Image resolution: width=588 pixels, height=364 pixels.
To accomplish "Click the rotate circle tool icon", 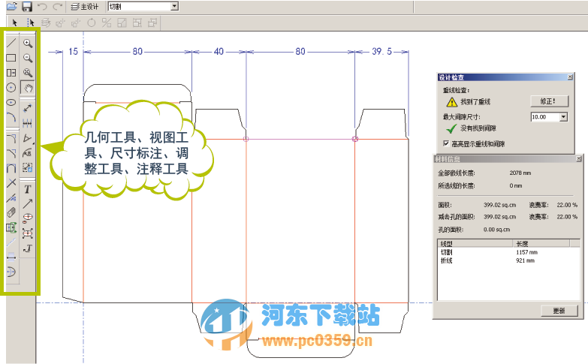I will (x=91, y=23).
